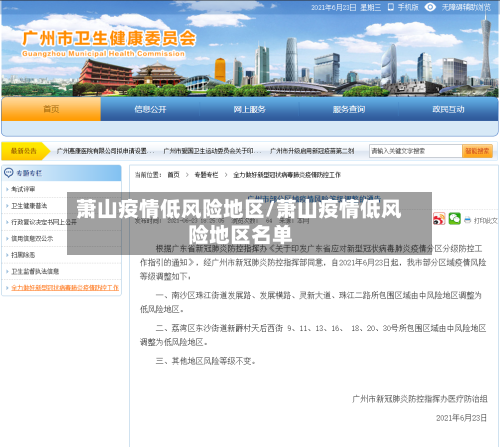Click the English text Guangzhou Municipal Health Commission

[103, 53]
